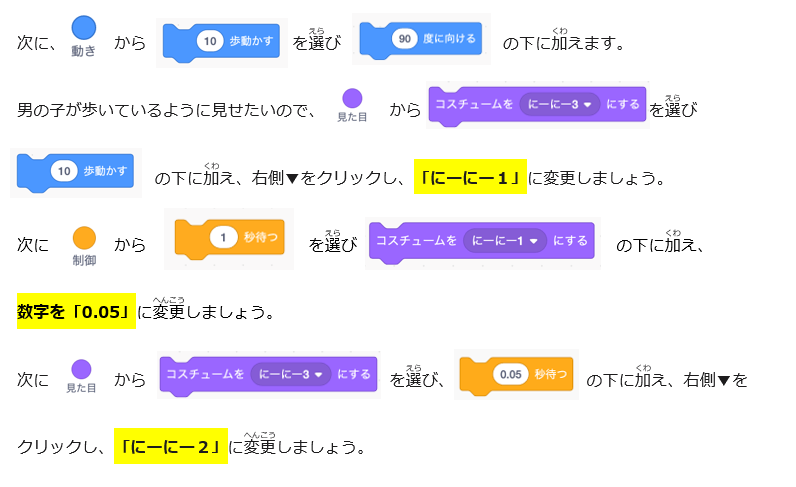Open にーにー3 dropdown beside the 0.05 秒待つ block
The height and width of the screenshot is (487, 796).
[294, 374]
